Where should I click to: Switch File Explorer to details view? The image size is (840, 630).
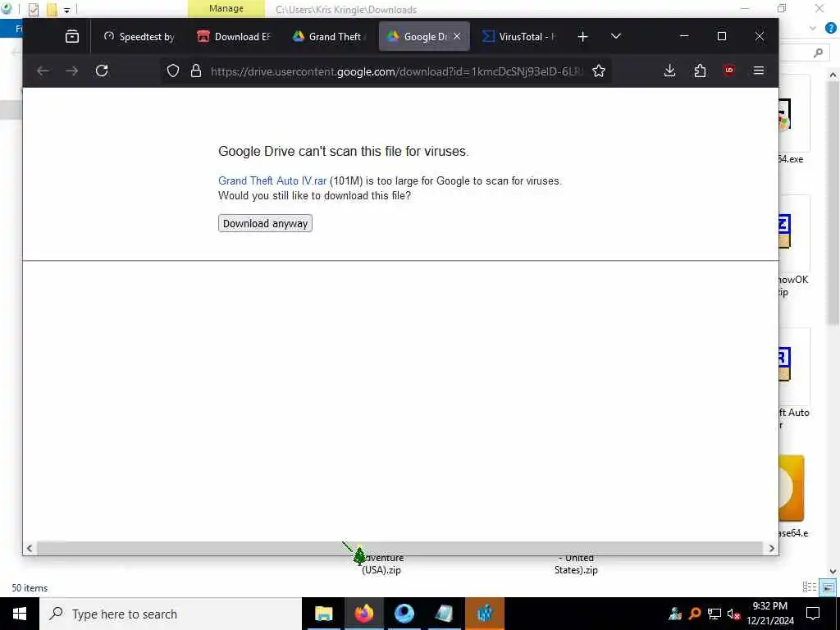(x=810, y=587)
